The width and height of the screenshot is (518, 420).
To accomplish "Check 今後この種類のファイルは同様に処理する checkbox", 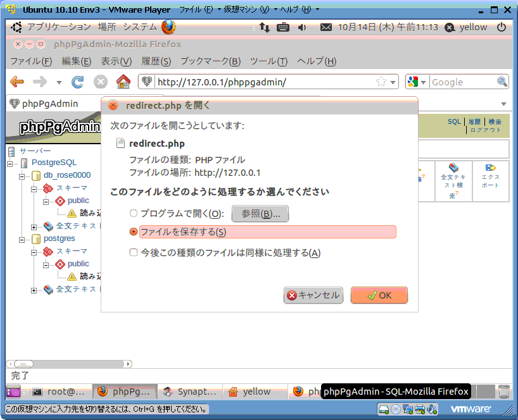I will (134, 252).
